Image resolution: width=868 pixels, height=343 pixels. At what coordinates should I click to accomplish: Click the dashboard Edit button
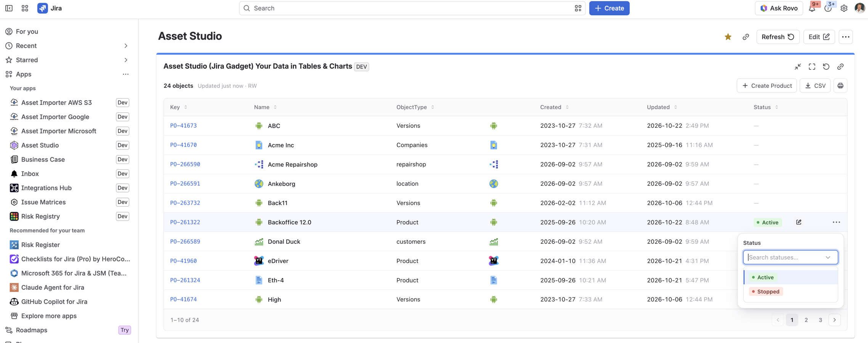(819, 37)
